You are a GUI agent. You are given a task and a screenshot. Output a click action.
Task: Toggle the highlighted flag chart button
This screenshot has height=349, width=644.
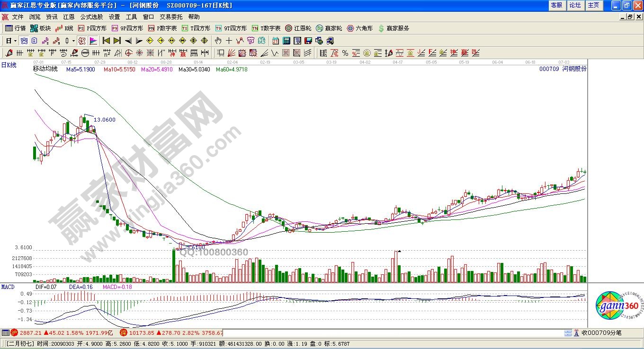[93, 41]
